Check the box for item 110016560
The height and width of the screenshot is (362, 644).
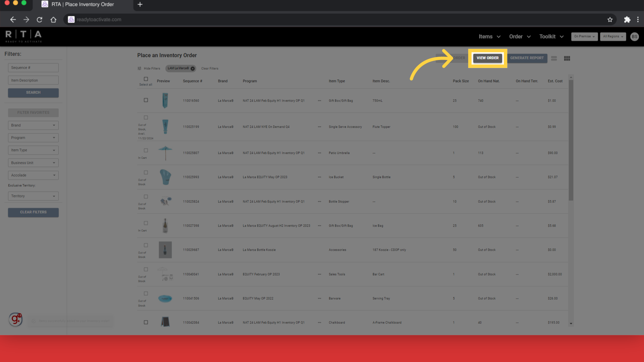pos(146,100)
